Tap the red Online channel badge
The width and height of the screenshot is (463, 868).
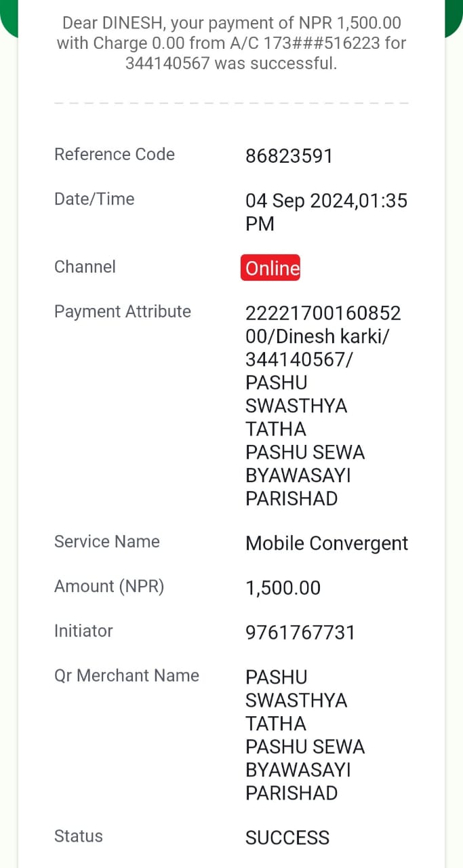[270, 268]
